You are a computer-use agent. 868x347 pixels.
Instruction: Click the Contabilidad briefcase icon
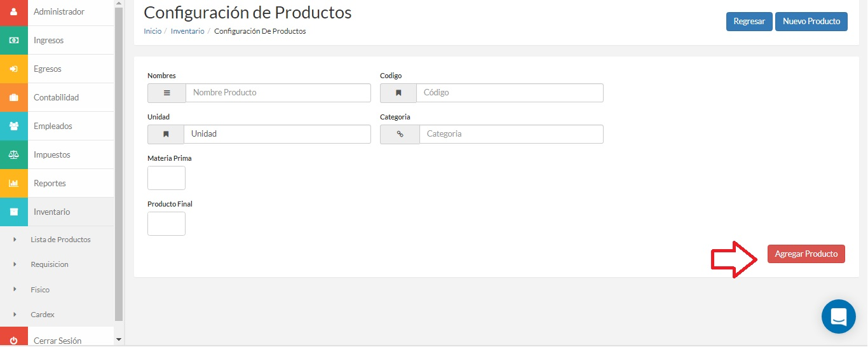click(14, 97)
